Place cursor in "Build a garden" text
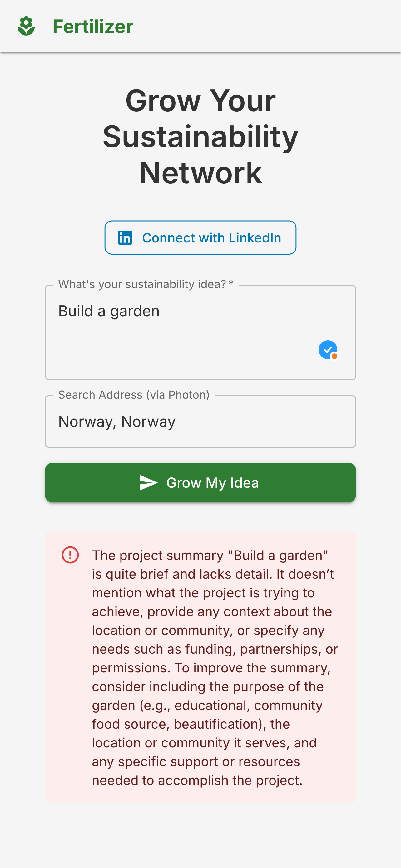 click(x=109, y=311)
